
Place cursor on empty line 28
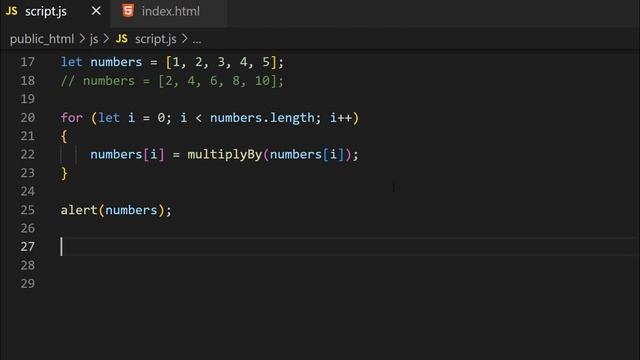[349, 265]
